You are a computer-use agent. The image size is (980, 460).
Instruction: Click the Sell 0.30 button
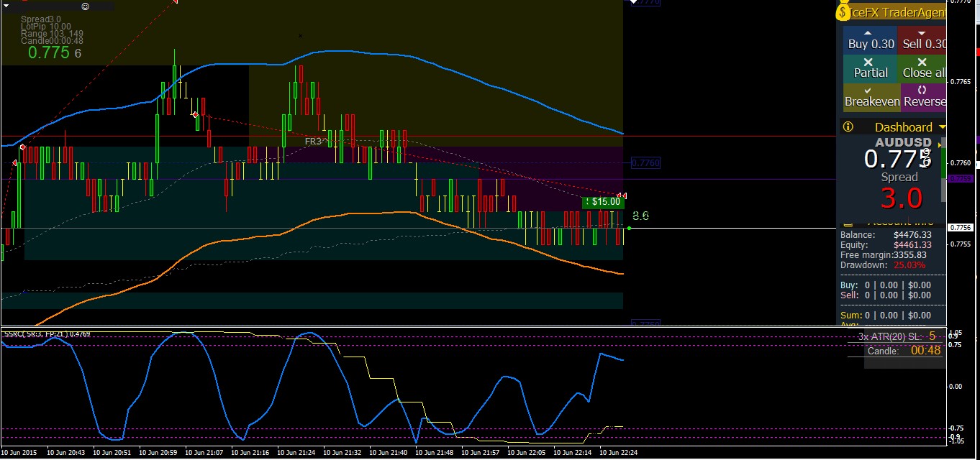[922, 40]
